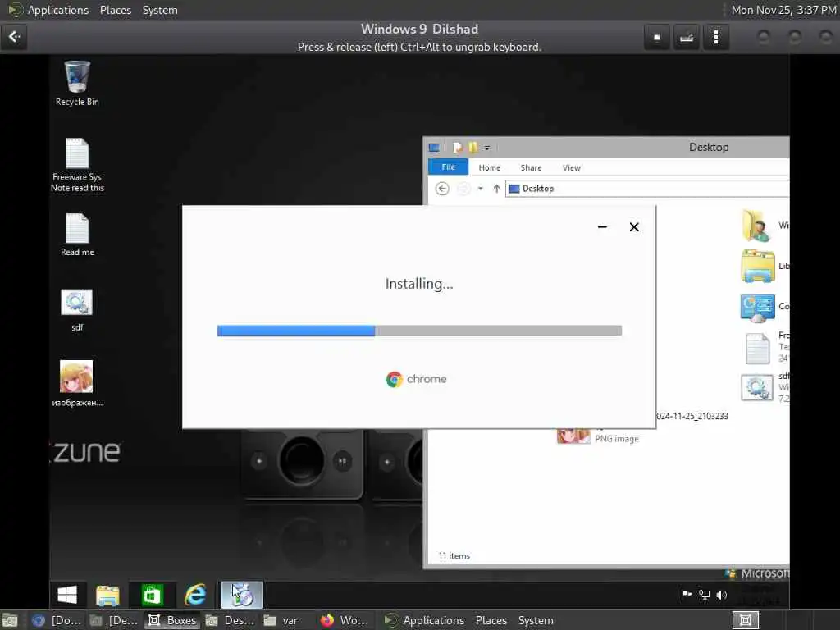Switch to [De... window button
The height and width of the screenshot is (630, 840).
114,620
